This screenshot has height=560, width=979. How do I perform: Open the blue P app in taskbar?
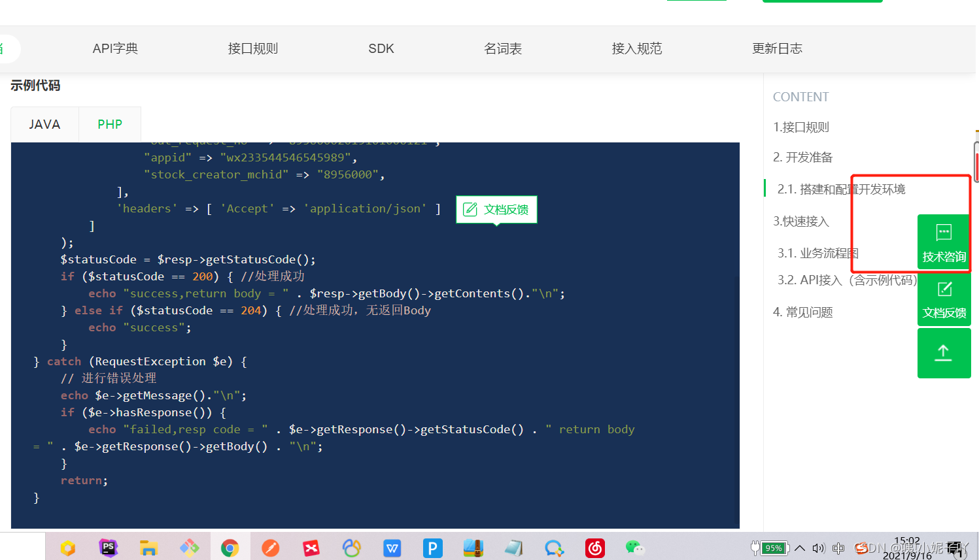point(432,548)
